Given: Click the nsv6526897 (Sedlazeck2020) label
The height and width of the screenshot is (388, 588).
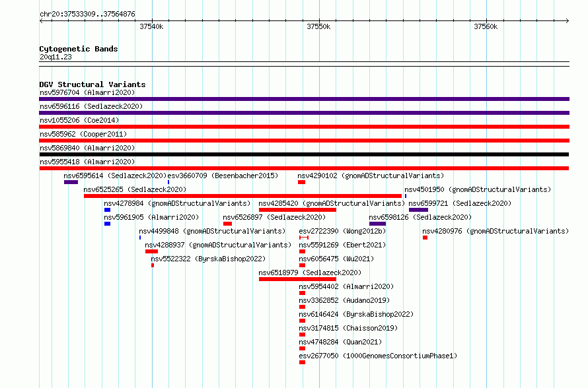Looking at the screenshot, I should [274, 217].
